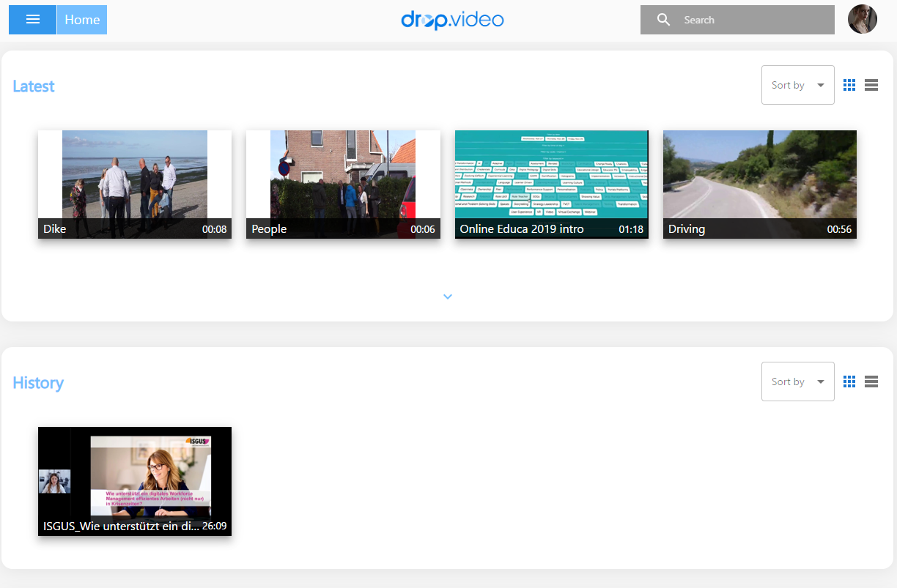Open the Sort by dropdown in History
Image resolution: width=897 pixels, height=588 pixels.
pos(797,382)
